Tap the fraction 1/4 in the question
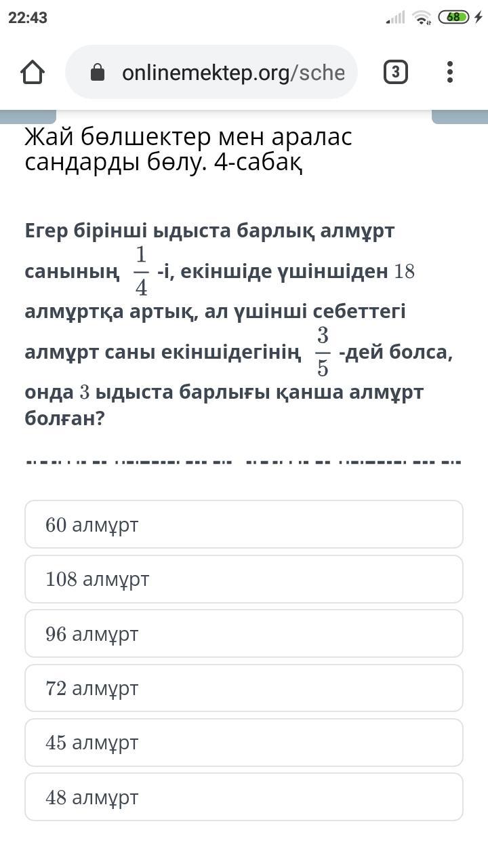The width and height of the screenshot is (488, 868). pos(141,271)
